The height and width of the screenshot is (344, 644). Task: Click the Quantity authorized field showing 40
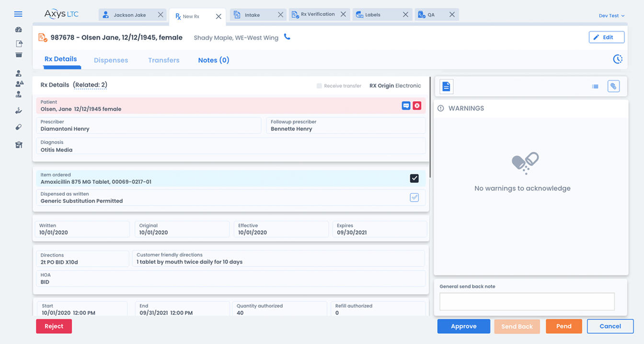[280, 309]
